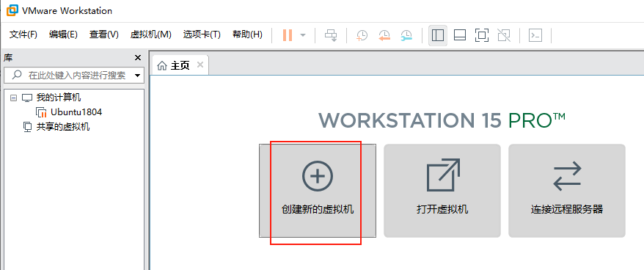Image resolution: width=644 pixels, height=270 pixels.
Task: Click the 共享的虚拟机 icon
Action: tap(27, 127)
